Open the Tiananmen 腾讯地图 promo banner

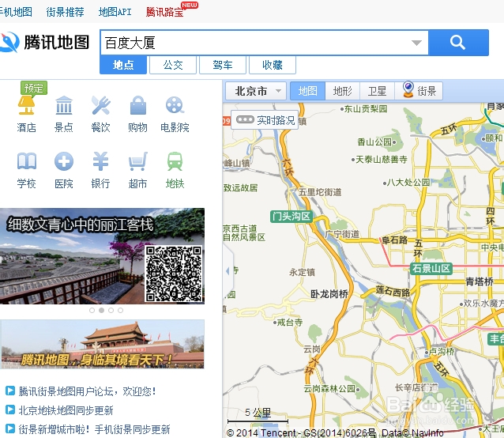(x=102, y=344)
